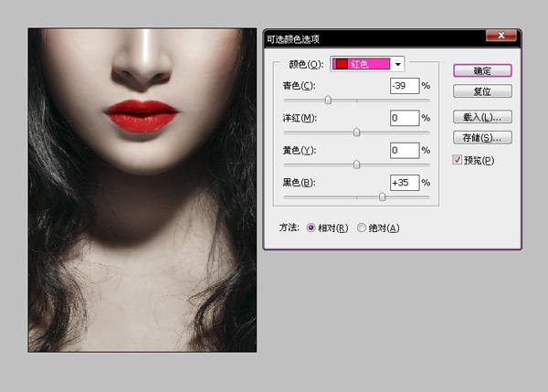This screenshot has width=548, height=392.
Task: Click the 洋红(M) magenta slider handle
Action: [356, 132]
